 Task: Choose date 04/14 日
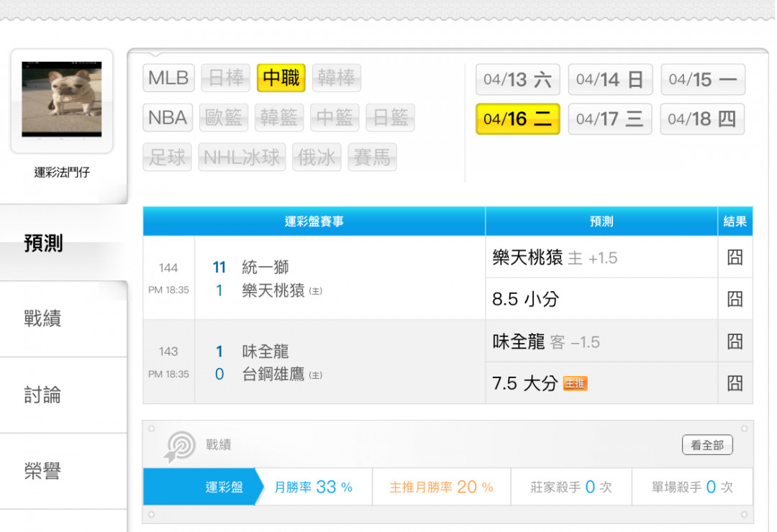pyautogui.click(x=610, y=79)
